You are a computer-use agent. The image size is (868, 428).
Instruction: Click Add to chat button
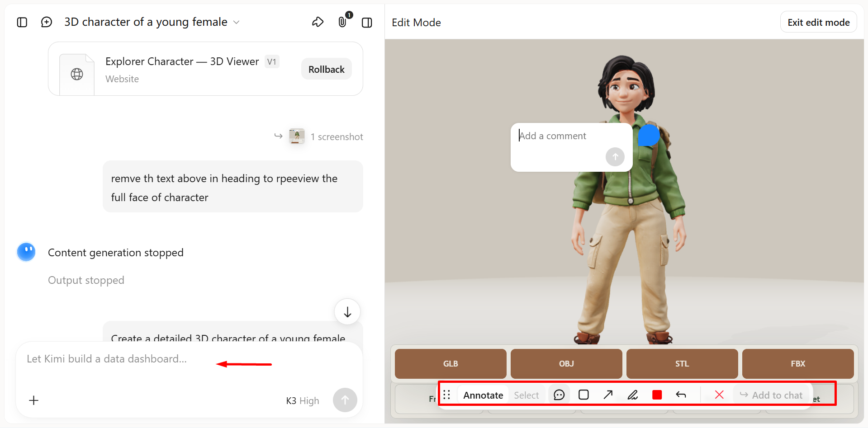(x=771, y=395)
